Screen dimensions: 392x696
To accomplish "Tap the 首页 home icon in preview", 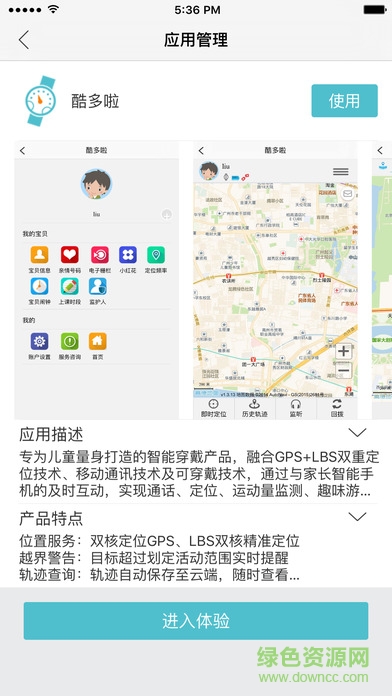I will (x=98, y=341).
